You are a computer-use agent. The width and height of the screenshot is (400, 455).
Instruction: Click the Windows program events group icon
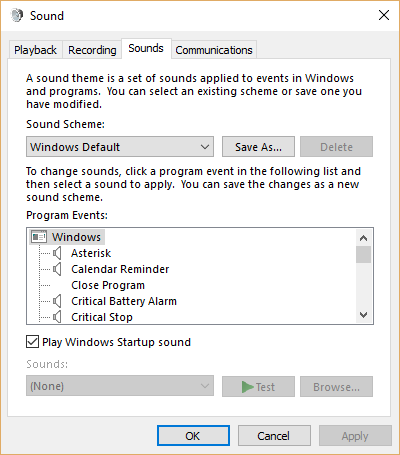coord(39,237)
